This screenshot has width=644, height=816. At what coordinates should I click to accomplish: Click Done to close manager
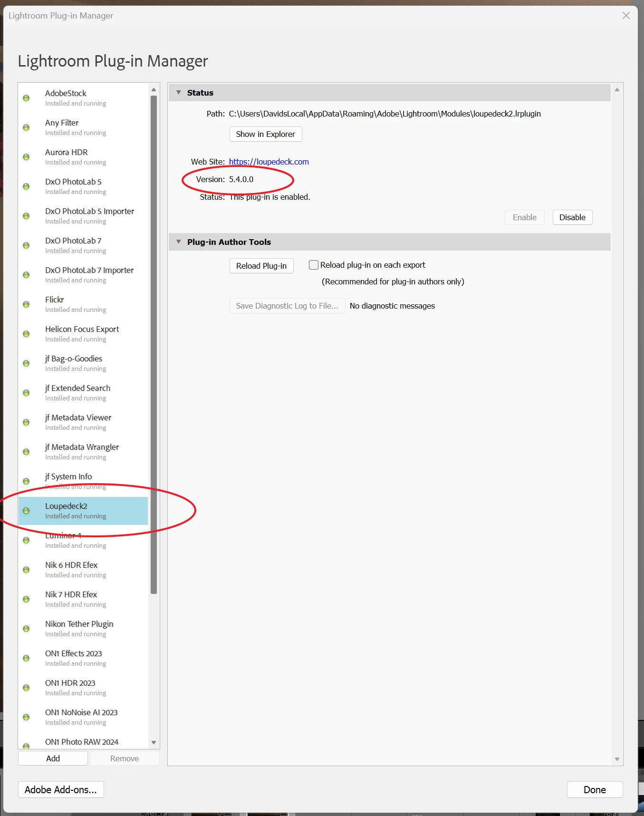pyautogui.click(x=595, y=790)
